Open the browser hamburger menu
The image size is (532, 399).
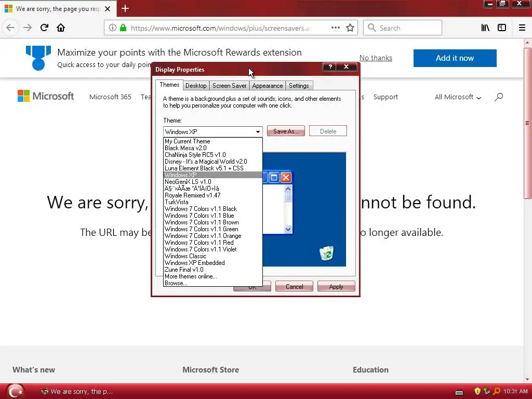(522, 28)
